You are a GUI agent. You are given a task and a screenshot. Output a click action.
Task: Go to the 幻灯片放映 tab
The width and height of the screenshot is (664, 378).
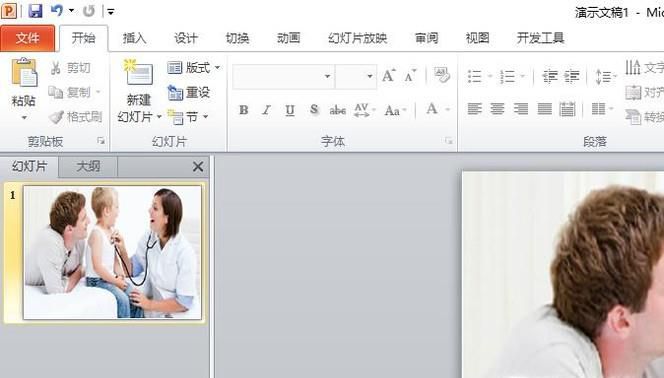(x=357, y=38)
